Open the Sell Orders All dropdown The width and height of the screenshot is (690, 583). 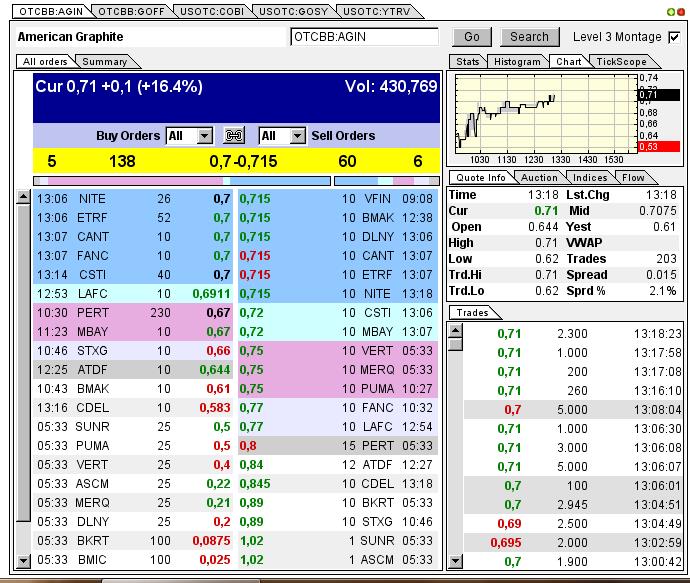click(x=282, y=135)
